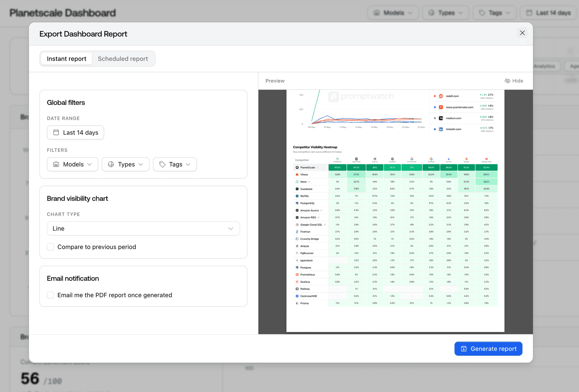Open the Tags filter dropdown in Global filters
Screen dimensions: 579x392
pos(175,164)
